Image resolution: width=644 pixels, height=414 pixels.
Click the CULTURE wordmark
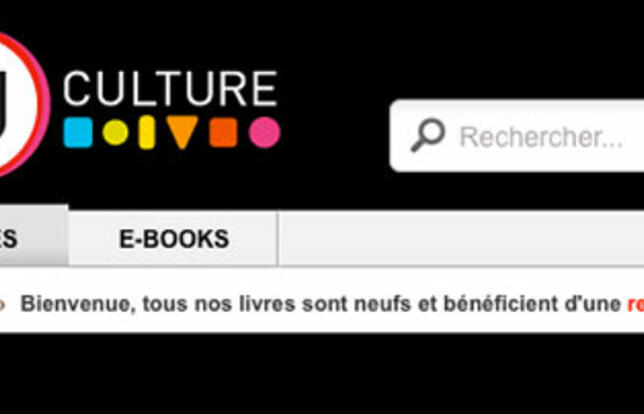tap(170, 88)
